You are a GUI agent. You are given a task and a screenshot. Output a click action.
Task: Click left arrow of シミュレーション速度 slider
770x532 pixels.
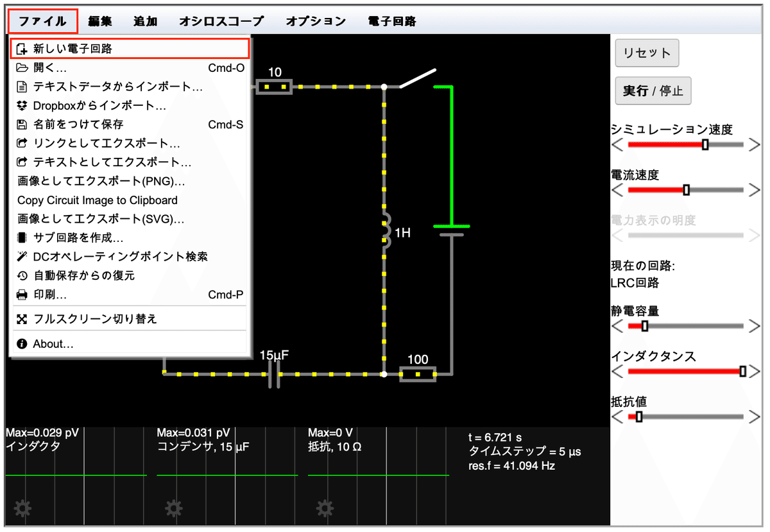[617, 145]
